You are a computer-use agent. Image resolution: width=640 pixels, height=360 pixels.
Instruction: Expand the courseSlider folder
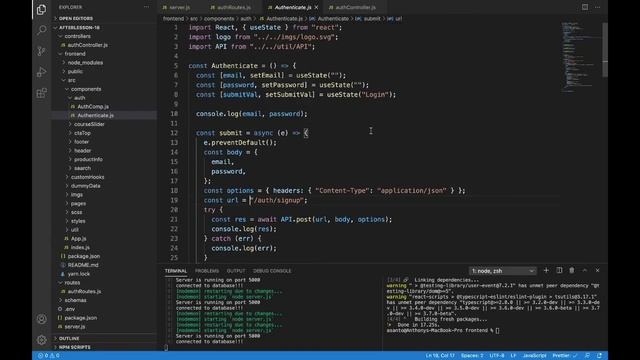(x=89, y=124)
